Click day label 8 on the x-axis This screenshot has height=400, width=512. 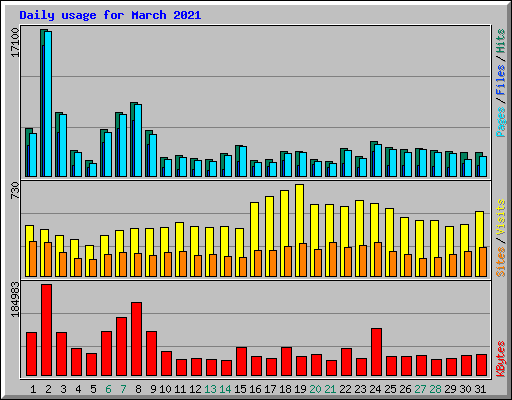pyautogui.click(x=138, y=389)
